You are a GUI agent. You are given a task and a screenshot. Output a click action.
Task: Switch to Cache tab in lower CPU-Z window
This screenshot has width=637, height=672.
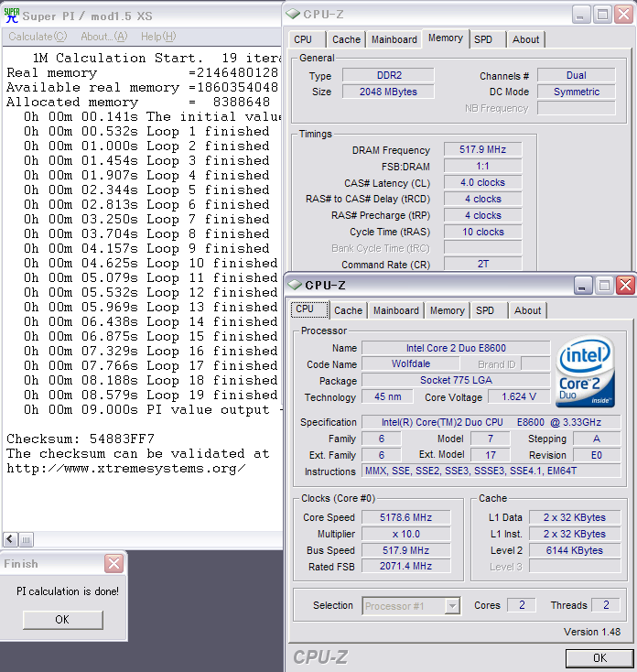(348, 310)
